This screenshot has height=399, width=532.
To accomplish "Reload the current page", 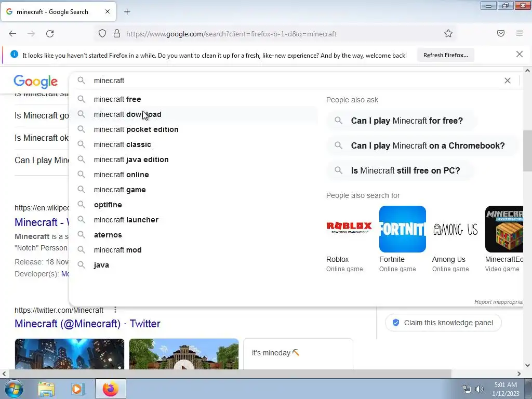I will [50, 34].
